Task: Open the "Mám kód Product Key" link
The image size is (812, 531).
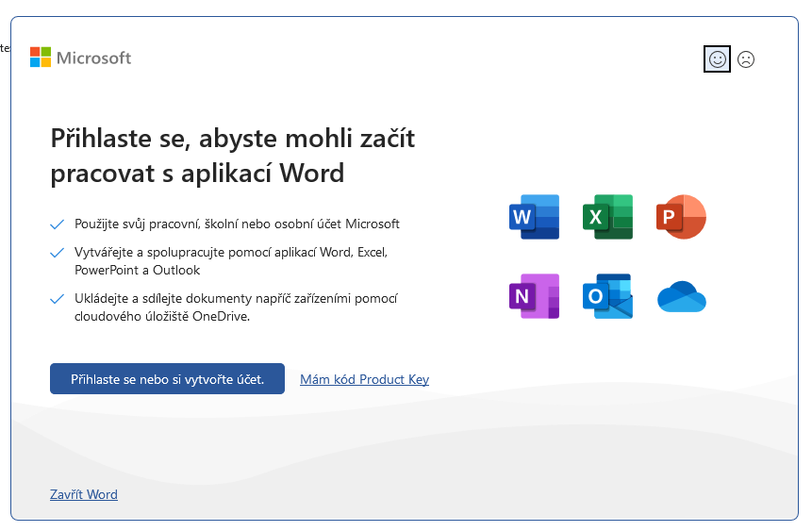Action: (364, 379)
